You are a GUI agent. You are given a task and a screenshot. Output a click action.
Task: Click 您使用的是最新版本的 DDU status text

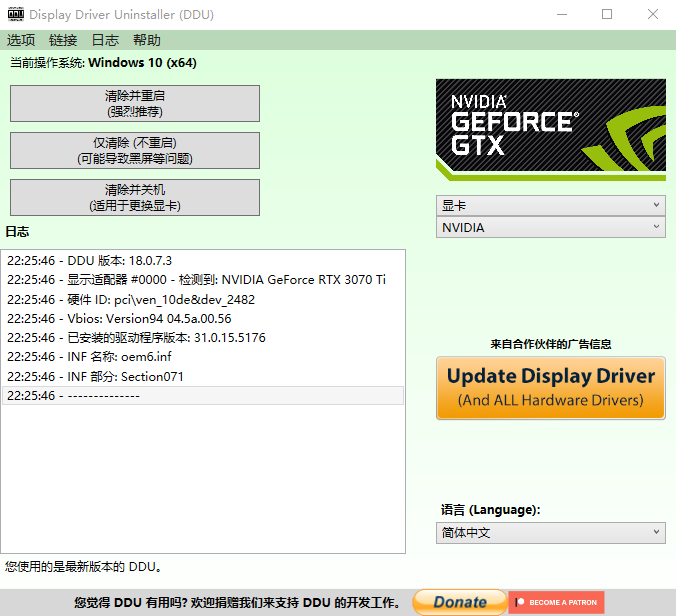click(84, 566)
